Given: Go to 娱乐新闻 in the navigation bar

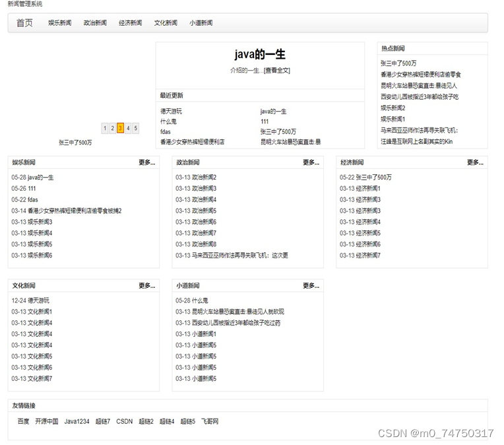Looking at the screenshot, I should point(59,23).
